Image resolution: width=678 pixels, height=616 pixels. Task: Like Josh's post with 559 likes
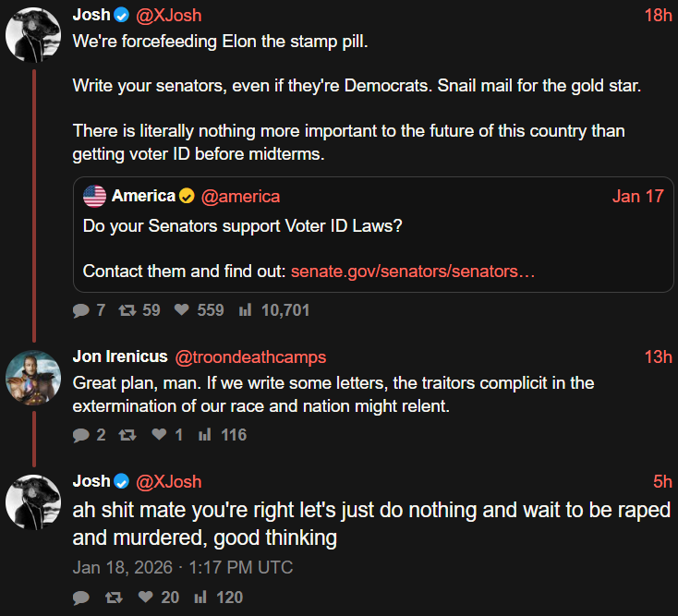(182, 310)
